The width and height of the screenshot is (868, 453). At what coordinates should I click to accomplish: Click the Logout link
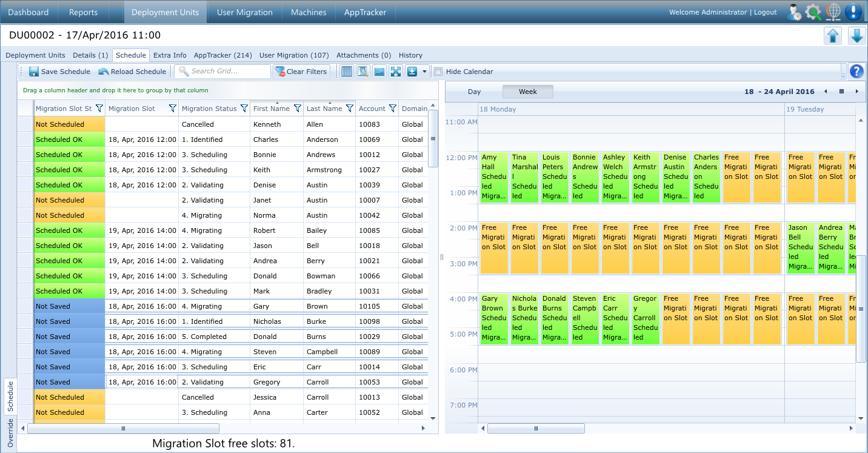(x=766, y=12)
